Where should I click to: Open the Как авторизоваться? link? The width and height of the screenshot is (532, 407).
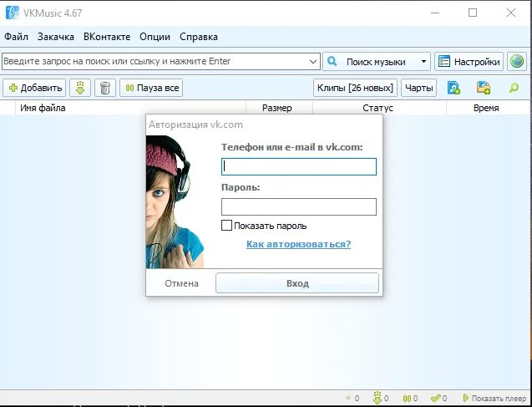[299, 244]
